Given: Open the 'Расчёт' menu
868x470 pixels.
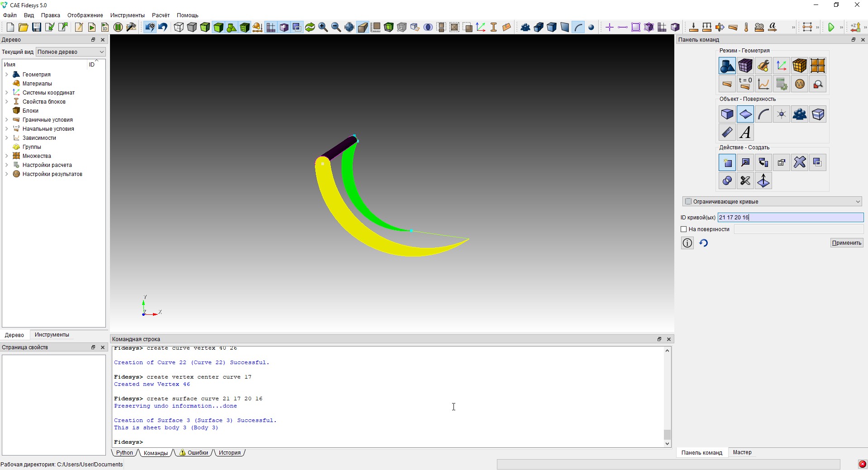Looking at the screenshot, I should pos(161,15).
